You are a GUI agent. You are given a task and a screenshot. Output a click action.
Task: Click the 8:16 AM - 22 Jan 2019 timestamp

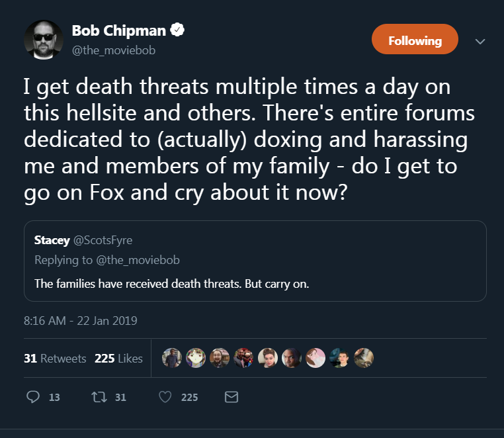(x=80, y=321)
